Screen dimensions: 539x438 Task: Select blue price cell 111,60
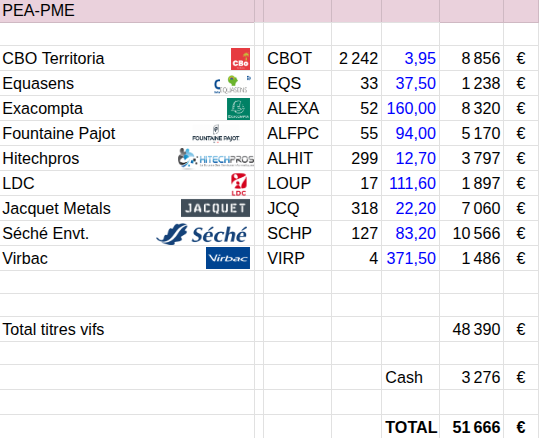[x=410, y=183]
